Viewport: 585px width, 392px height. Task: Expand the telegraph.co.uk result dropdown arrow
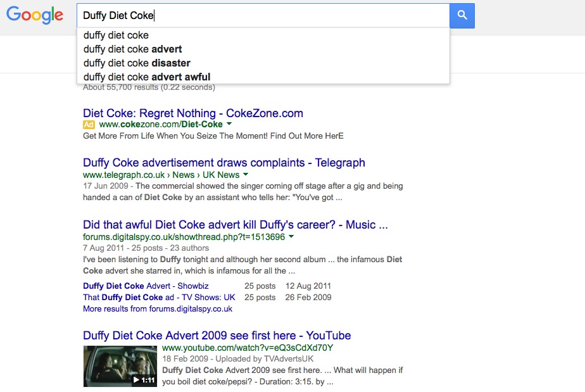[x=246, y=174]
